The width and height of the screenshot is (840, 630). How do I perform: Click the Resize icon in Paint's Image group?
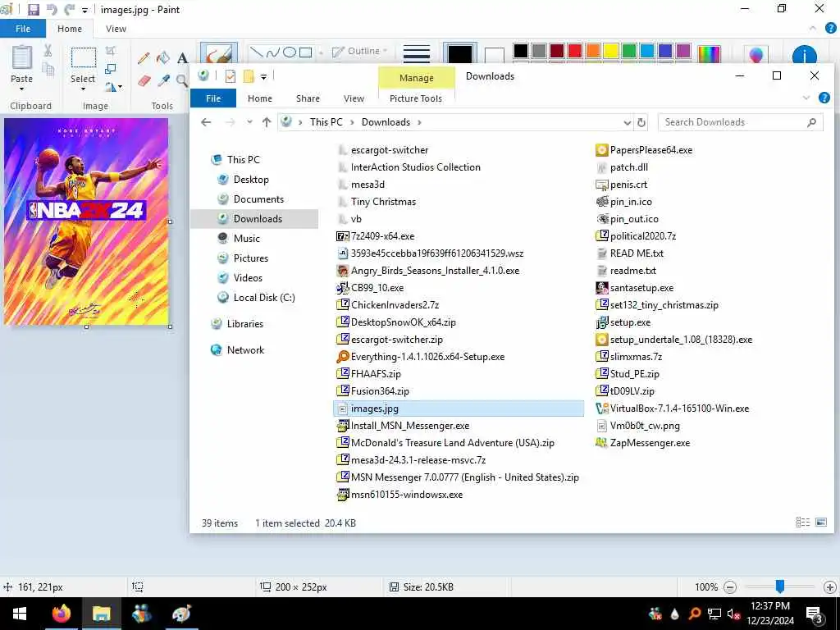111,69
